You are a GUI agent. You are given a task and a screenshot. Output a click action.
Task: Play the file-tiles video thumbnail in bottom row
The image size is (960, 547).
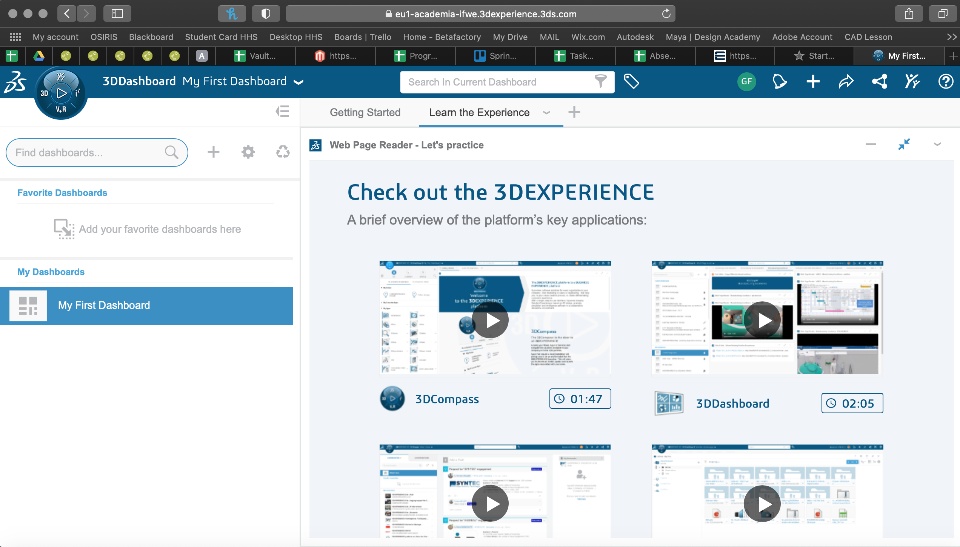[762, 504]
